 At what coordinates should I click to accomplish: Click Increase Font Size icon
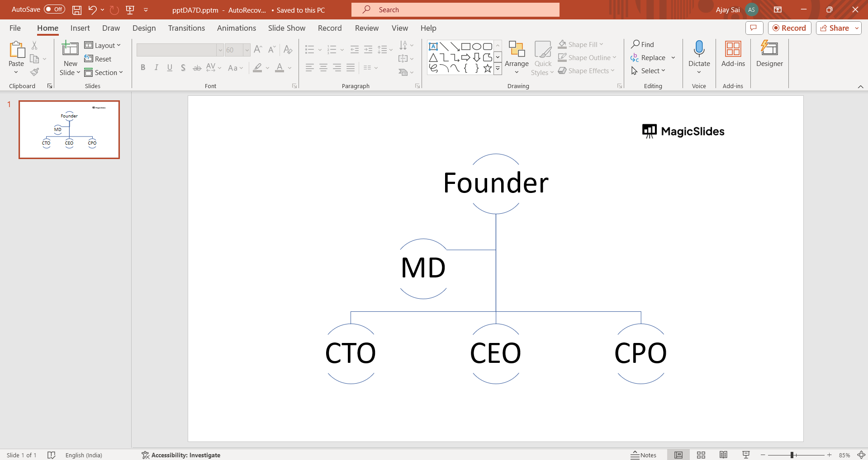click(x=258, y=50)
